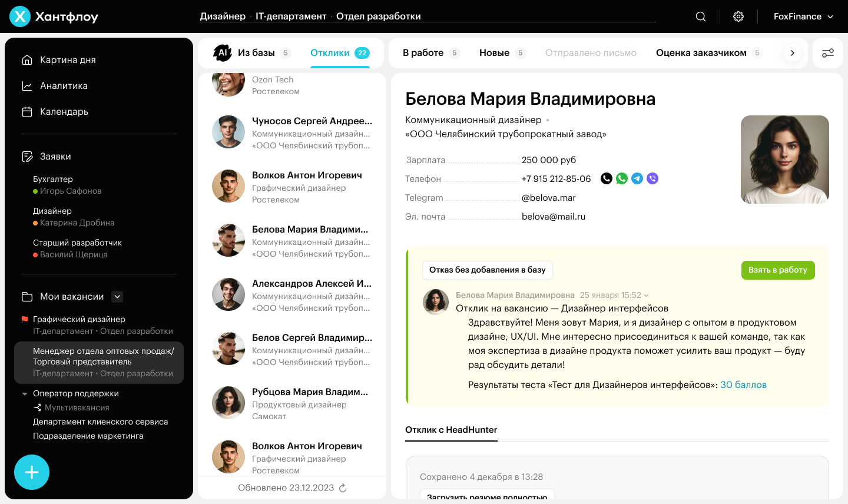848x504 pixels.
Task: Click the home icon beside Картина дня
Action: pos(27,59)
